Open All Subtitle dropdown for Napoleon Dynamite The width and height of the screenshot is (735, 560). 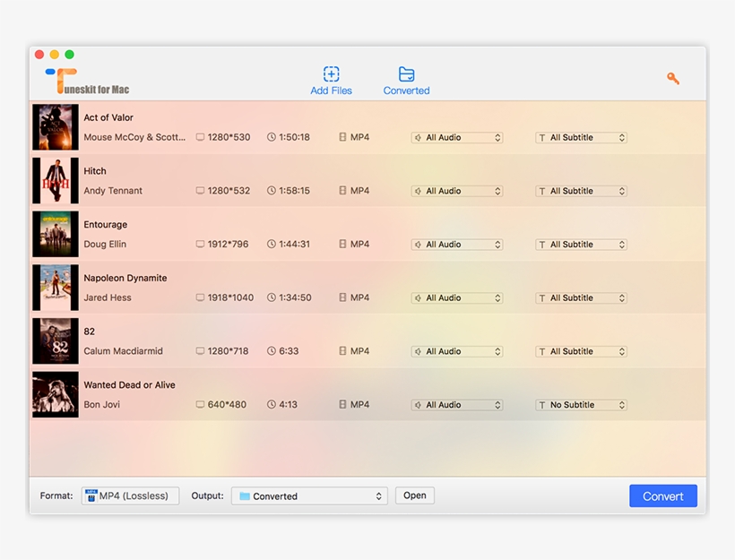[581, 298]
